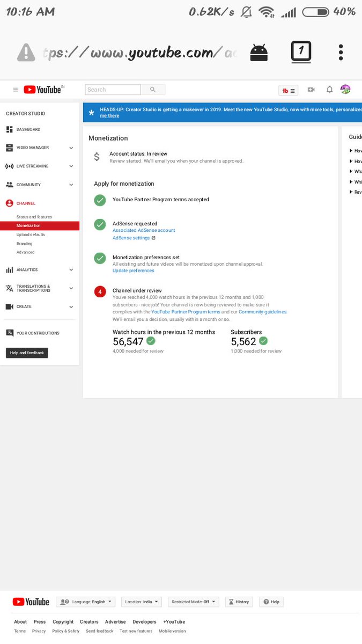Viewport: 362px width, 644px height.
Task: Open the Language: English dropdown
Action: coord(86,602)
